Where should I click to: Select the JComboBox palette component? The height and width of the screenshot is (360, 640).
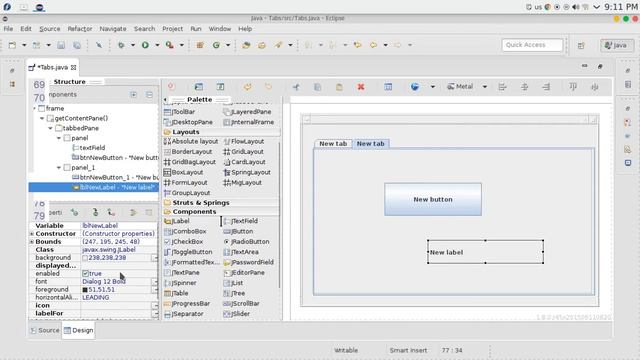(x=185, y=231)
